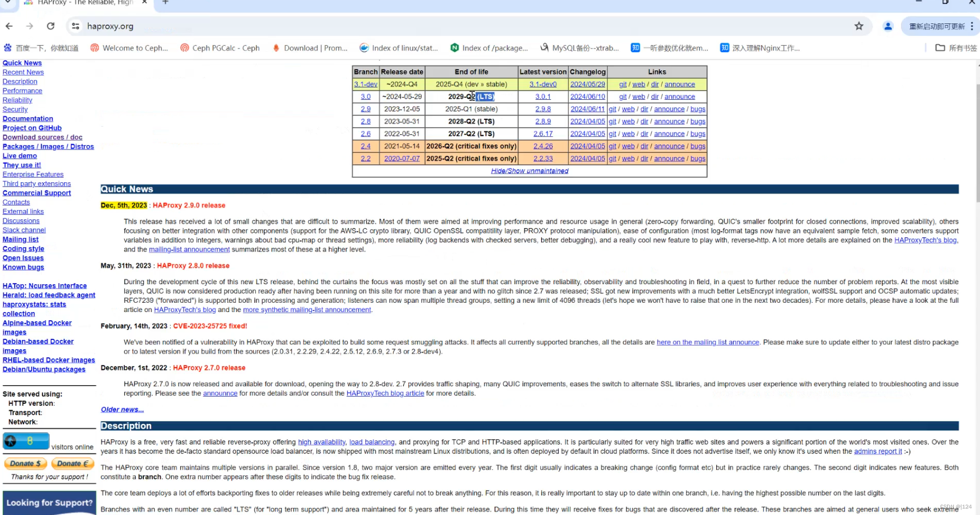Open Chrome three-dot menu

[x=972, y=26]
